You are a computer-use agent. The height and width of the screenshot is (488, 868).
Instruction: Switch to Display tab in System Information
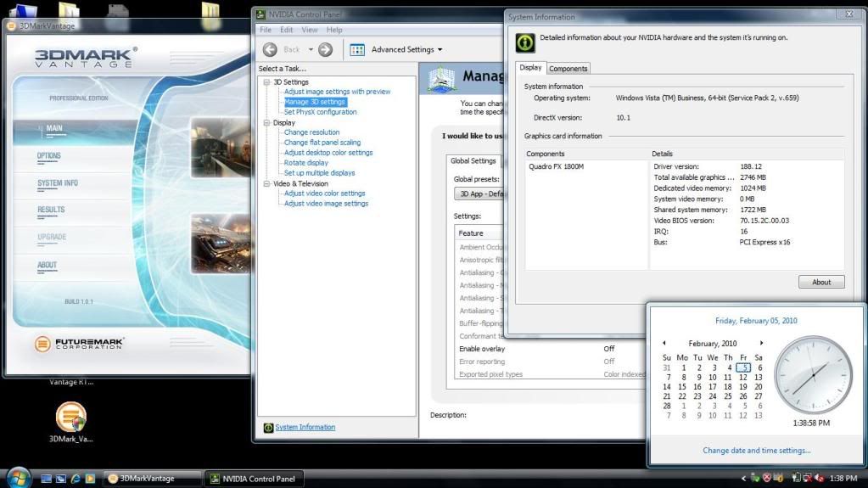[x=530, y=68]
